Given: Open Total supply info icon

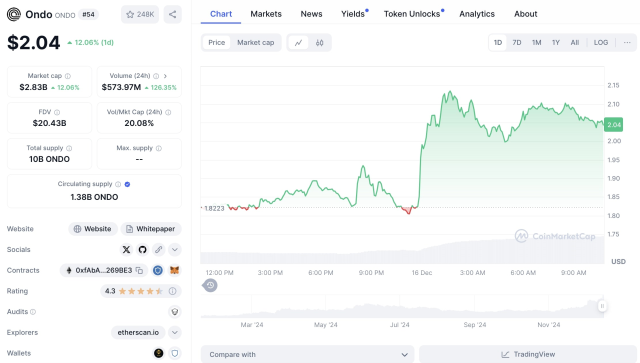Looking at the screenshot, I should tap(69, 148).
